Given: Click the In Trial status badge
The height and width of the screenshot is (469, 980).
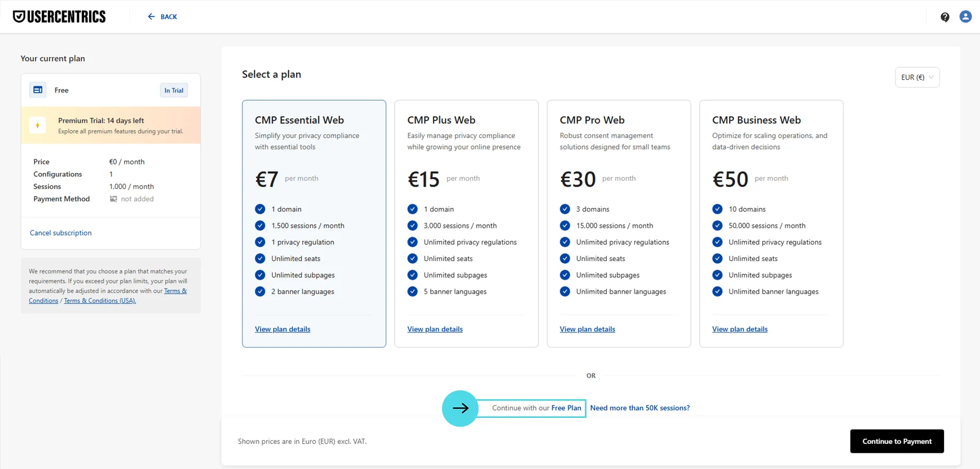Looking at the screenshot, I should 174,90.
